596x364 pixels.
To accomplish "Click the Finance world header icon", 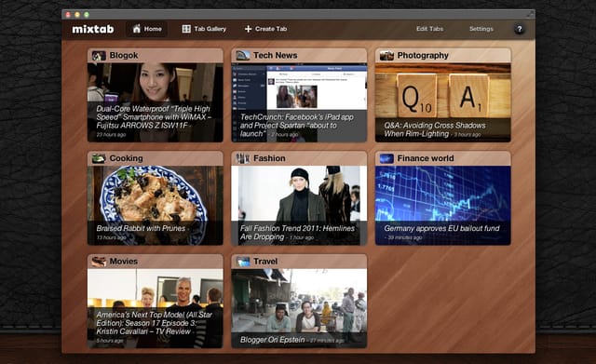I will pyautogui.click(x=386, y=158).
